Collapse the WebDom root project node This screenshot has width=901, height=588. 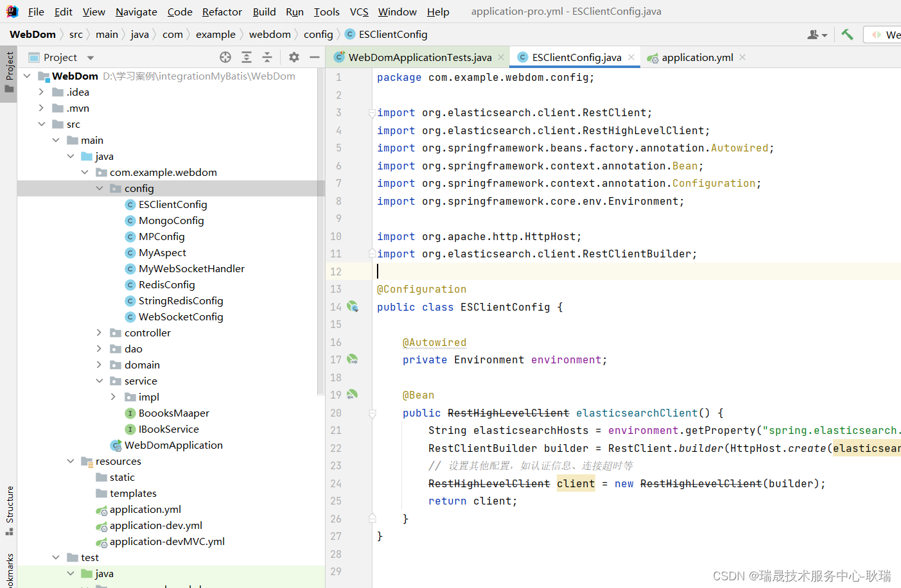coord(27,76)
